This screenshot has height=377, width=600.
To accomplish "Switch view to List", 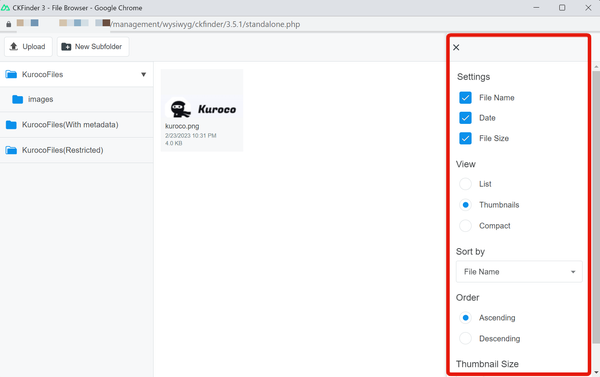I will 465,184.
